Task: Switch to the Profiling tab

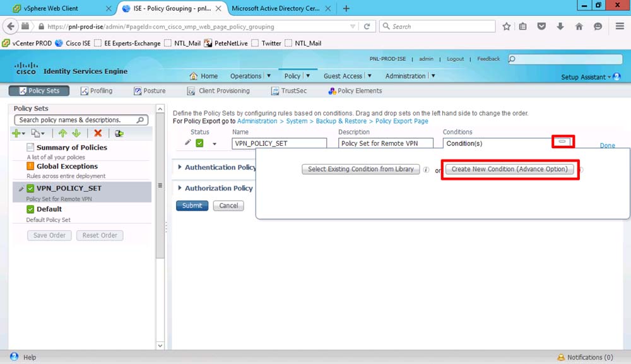Action: tap(96, 91)
